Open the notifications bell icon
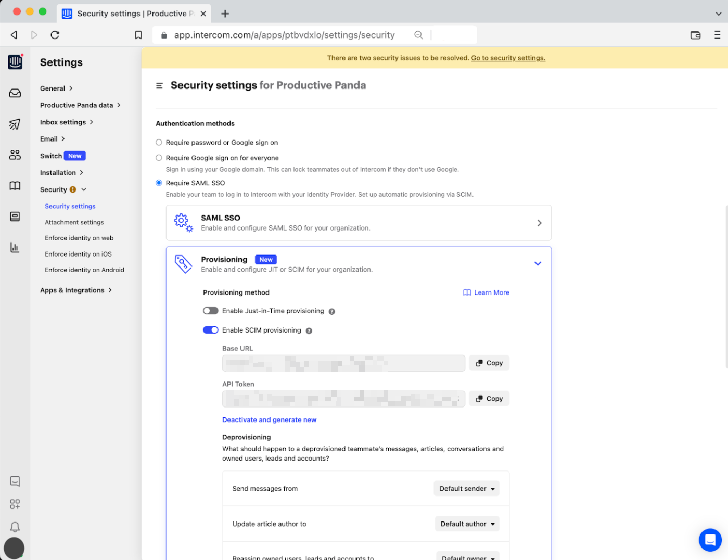This screenshot has width=728, height=560. pos(15,527)
